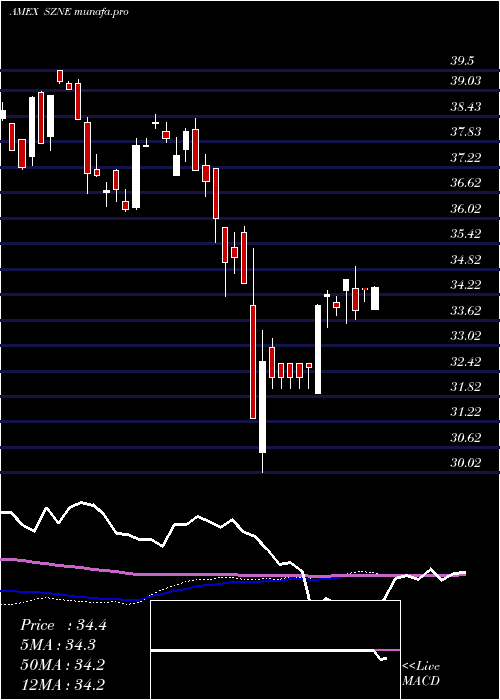This screenshot has height=700, width=500.
Task: Select the 31.82 price axis label
Action: [465, 386]
